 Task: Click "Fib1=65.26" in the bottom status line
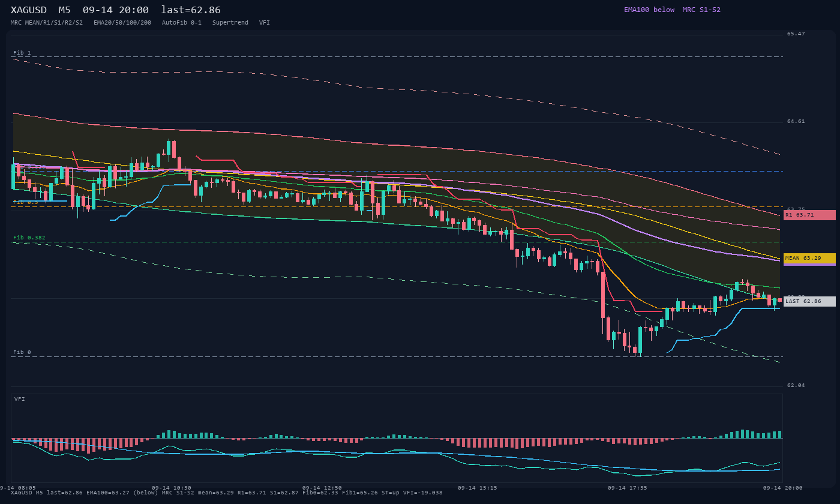pos(360,493)
